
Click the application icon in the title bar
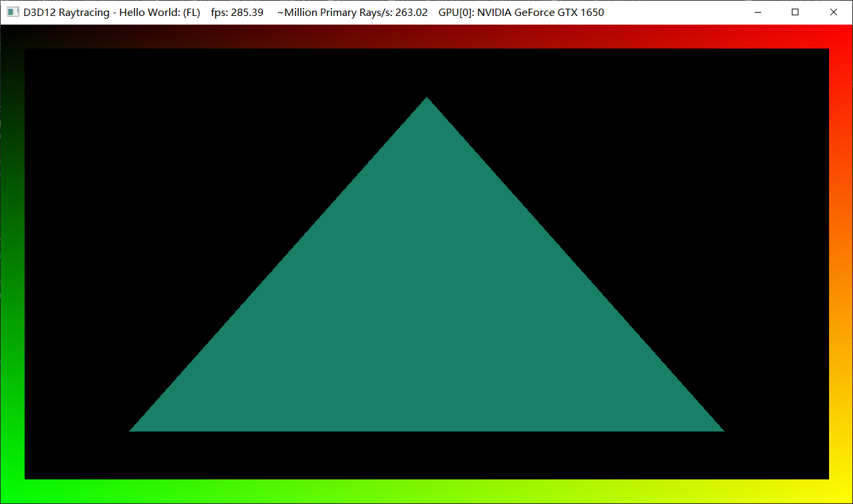pos(13,12)
